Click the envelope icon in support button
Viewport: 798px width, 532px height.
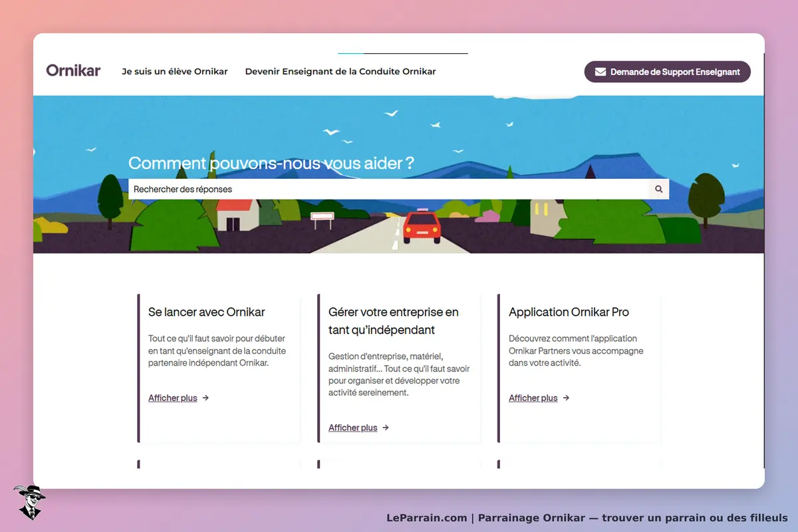600,72
